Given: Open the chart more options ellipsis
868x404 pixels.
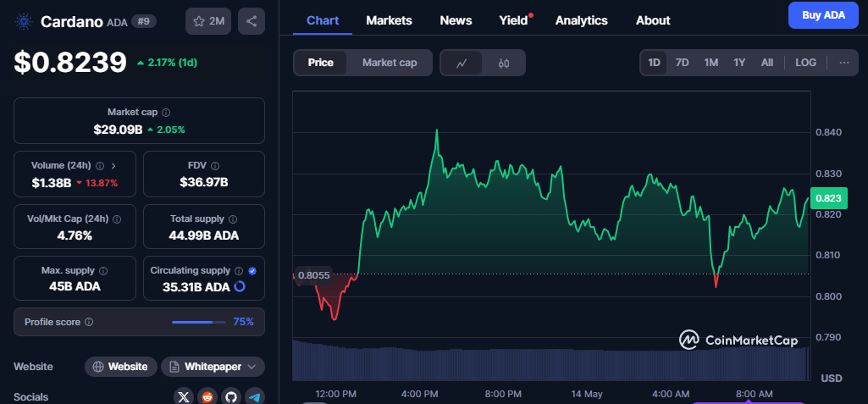Looking at the screenshot, I should coord(844,63).
